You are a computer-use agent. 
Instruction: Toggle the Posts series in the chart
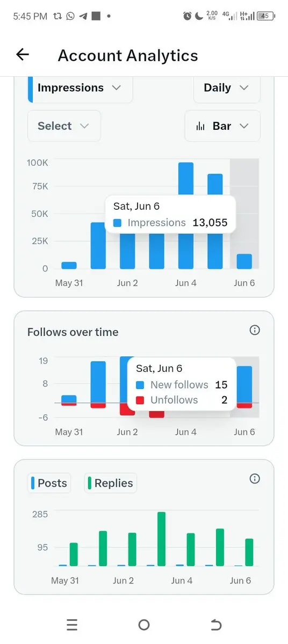pyautogui.click(x=49, y=483)
